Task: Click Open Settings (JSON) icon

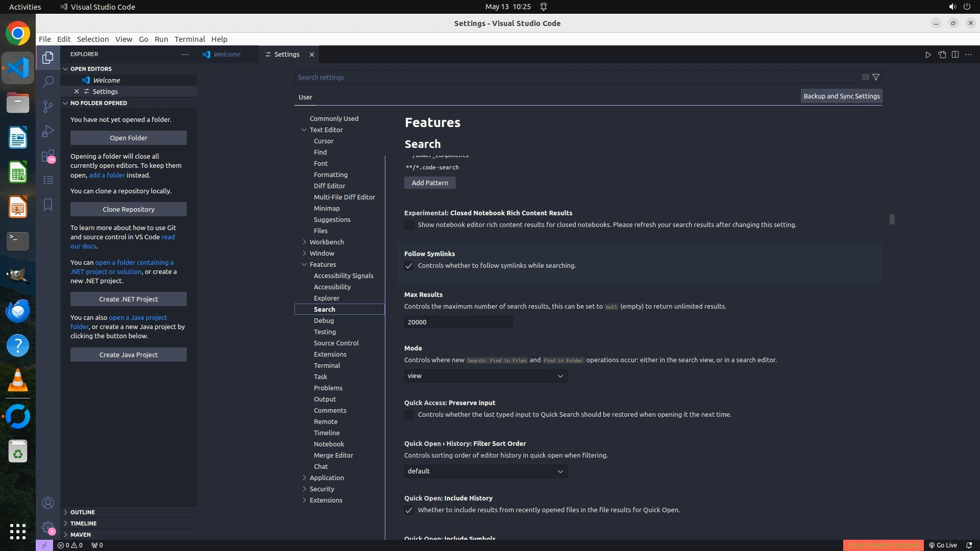Action: coord(942,55)
